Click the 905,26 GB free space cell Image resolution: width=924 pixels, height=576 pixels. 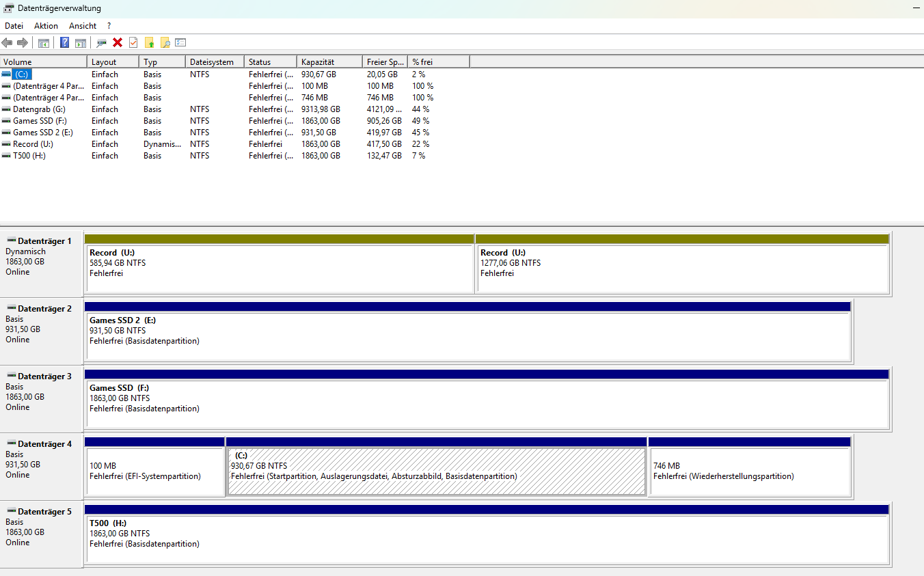click(x=384, y=121)
